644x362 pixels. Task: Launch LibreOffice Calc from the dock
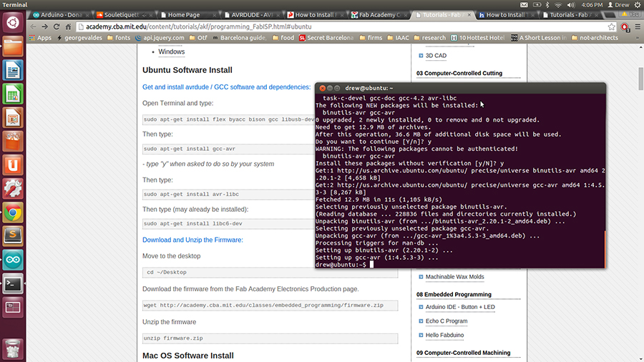pos(13,94)
